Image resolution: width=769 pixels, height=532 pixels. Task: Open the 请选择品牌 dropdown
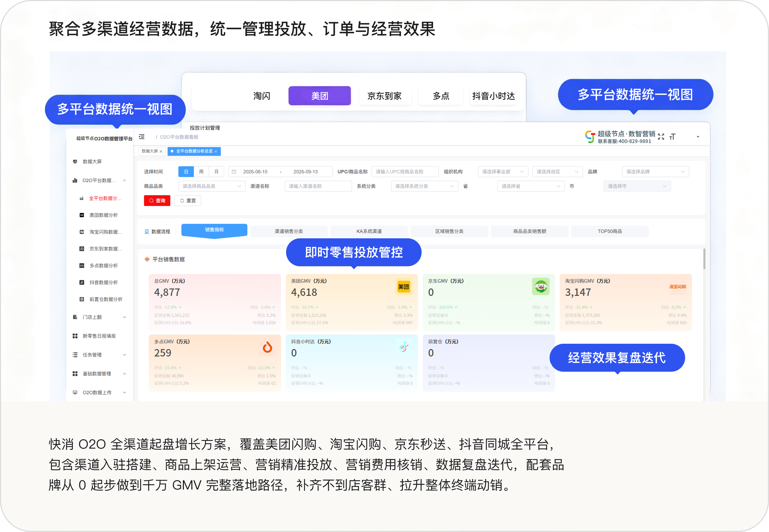coord(655,172)
